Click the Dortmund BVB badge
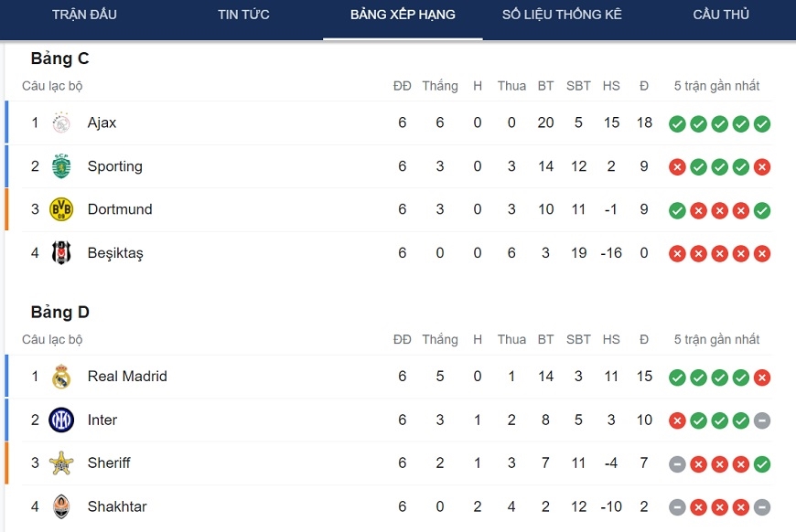Screen dimensions: 796x532 [61, 209]
